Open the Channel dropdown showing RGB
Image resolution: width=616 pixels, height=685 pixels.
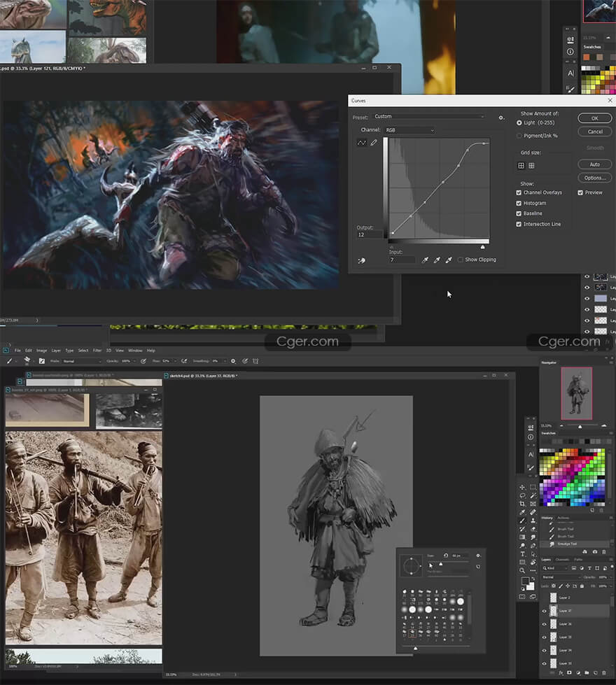click(x=409, y=130)
